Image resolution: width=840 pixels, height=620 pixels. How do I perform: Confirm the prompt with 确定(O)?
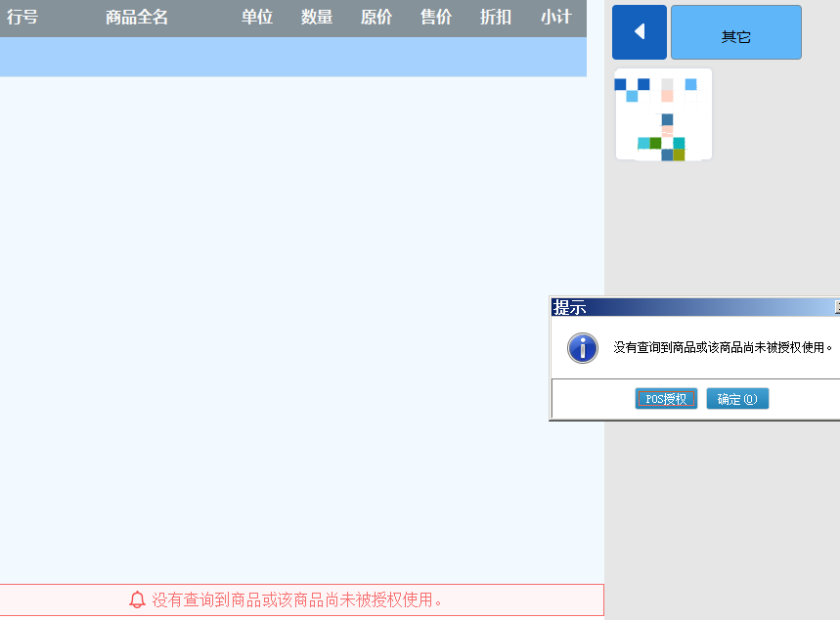(x=737, y=399)
